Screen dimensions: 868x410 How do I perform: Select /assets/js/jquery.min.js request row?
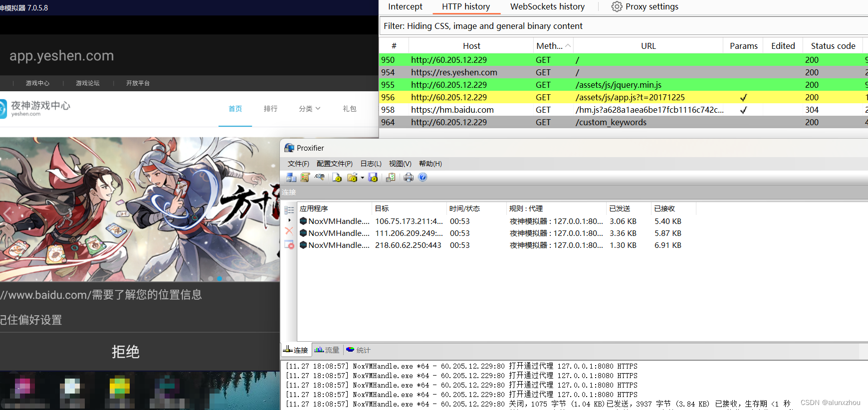(624, 85)
